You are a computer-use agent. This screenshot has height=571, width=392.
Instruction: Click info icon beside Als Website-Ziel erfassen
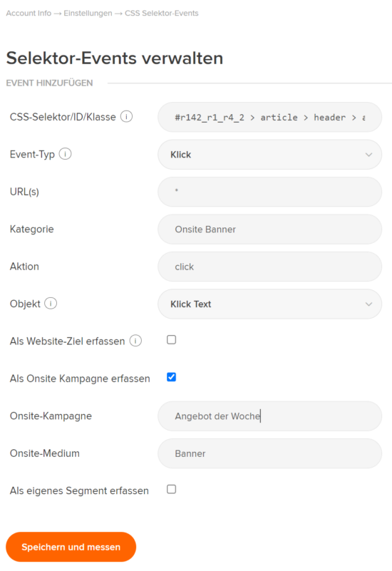click(x=135, y=341)
